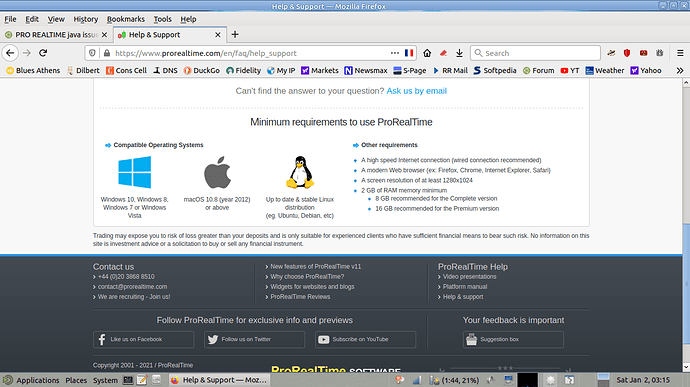This screenshot has width=690, height=387.
Task: Go to the Firefox home page
Action: (427, 53)
